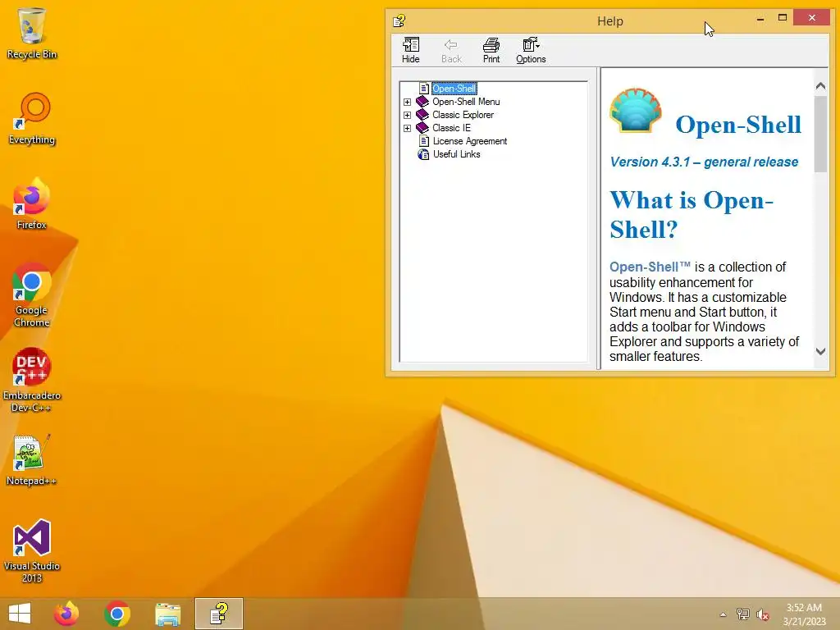
Task: Open the Windows Start button
Action: (20, 614)
